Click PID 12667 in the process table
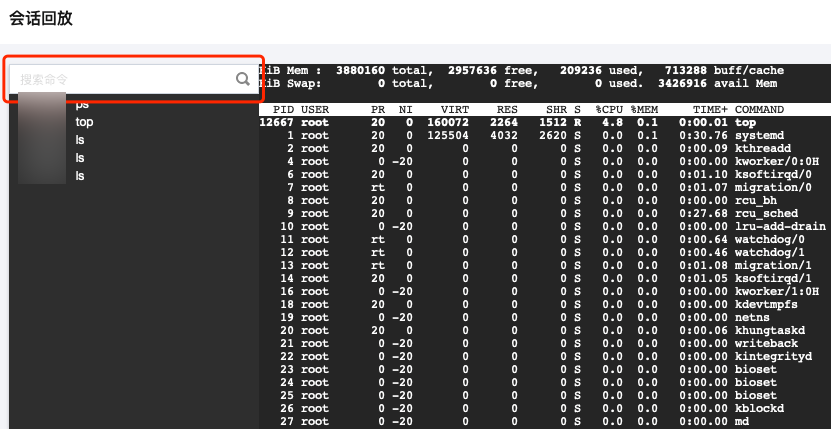This screenshot has width=831, height=429. tap(277, 122)
